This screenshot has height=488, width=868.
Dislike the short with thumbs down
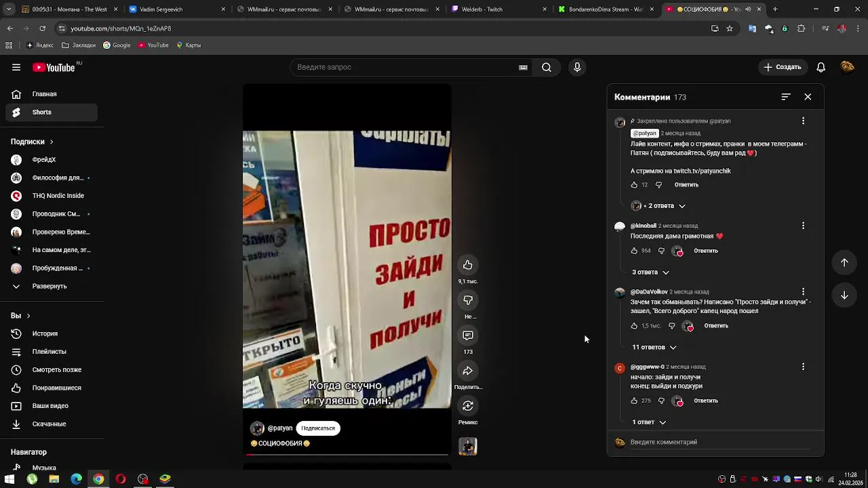coord(468,300)
